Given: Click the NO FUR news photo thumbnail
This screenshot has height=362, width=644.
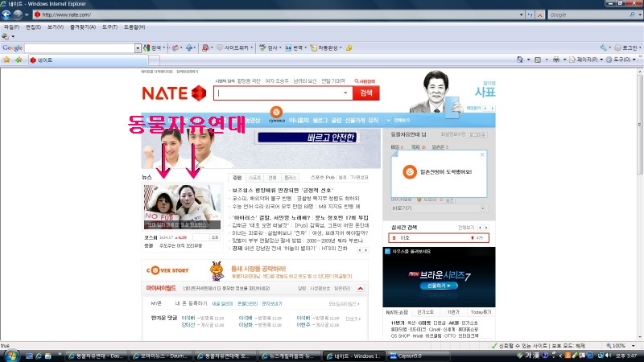Looking at the screenshot, I should 183,207.
